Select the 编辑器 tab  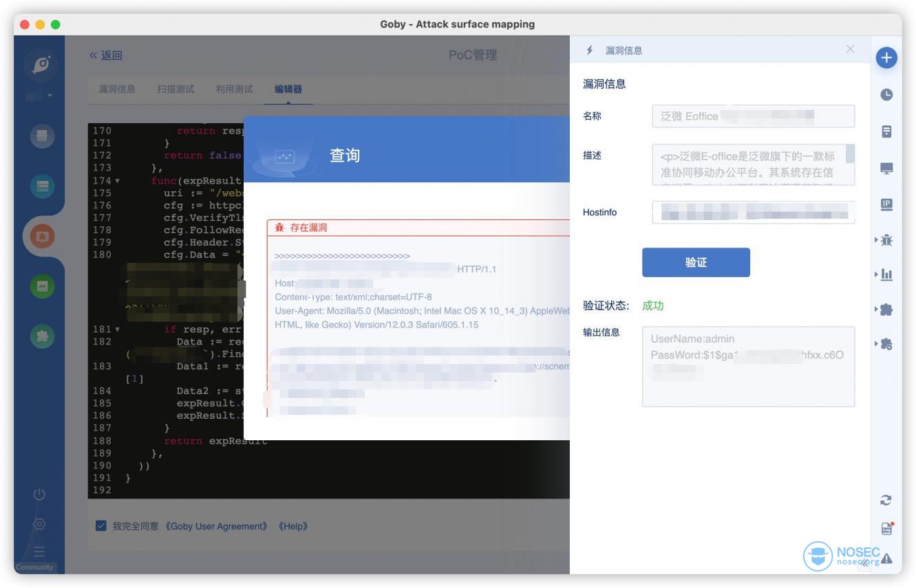click(288, 89)
